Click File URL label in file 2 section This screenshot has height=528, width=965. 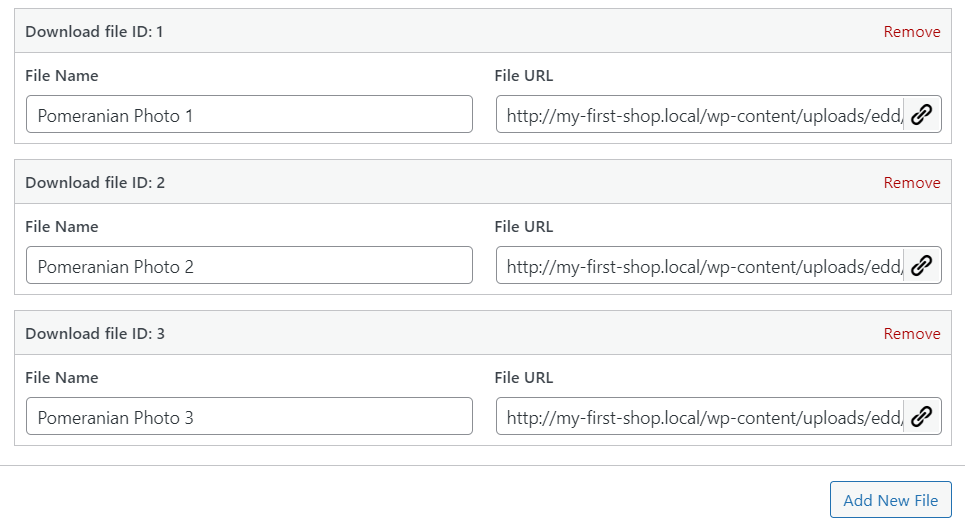[524, 226]
